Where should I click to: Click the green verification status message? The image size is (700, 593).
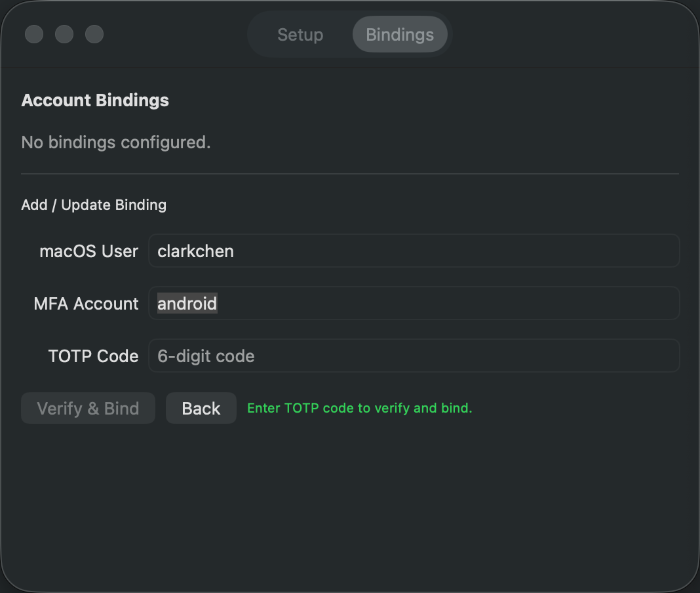tap(359, 407)
